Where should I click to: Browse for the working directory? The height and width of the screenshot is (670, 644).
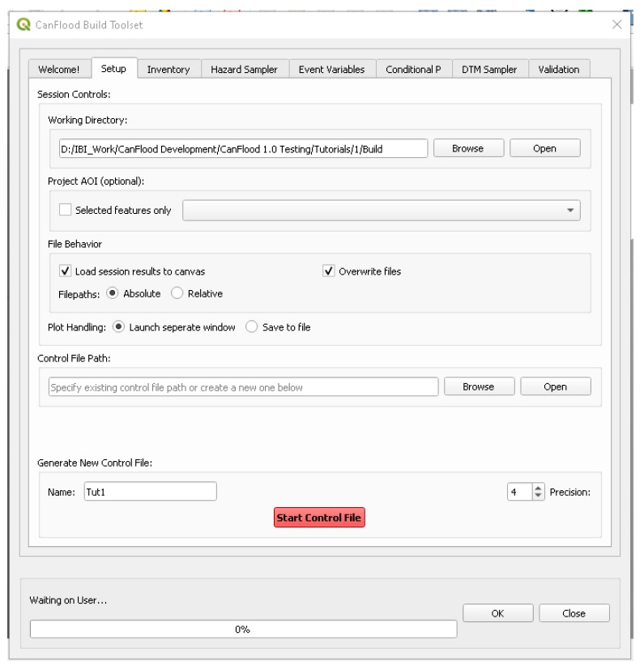pos(468,148)
